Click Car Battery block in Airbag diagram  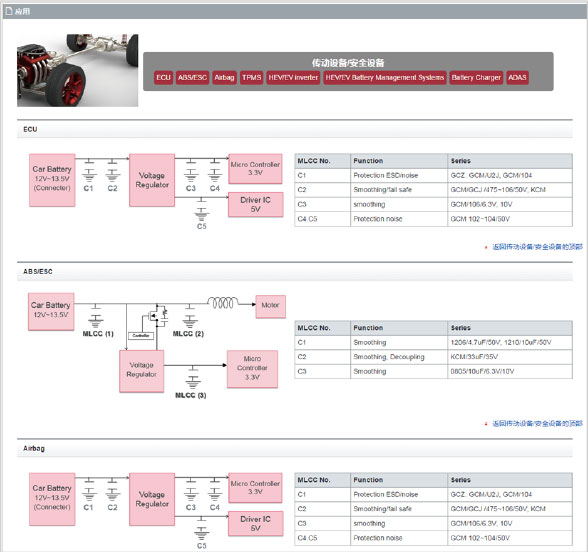pyautogui.click(x=52, y=499)
